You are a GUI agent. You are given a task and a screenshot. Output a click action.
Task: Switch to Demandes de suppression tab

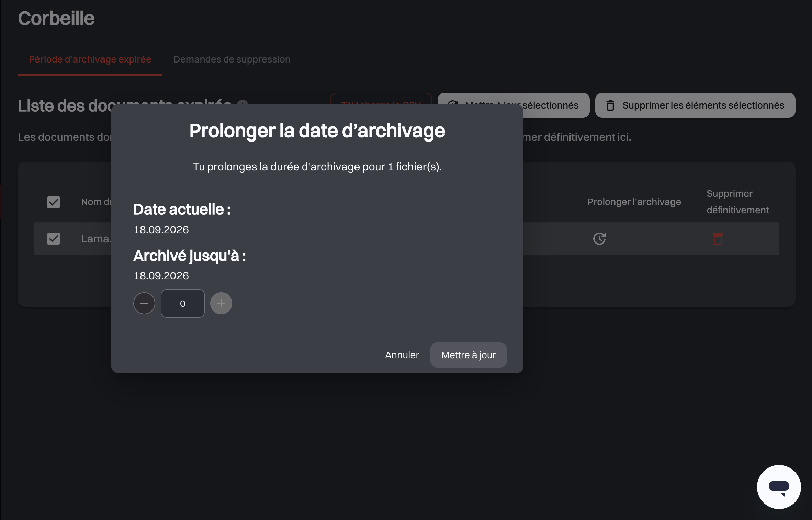coord(232,59)
